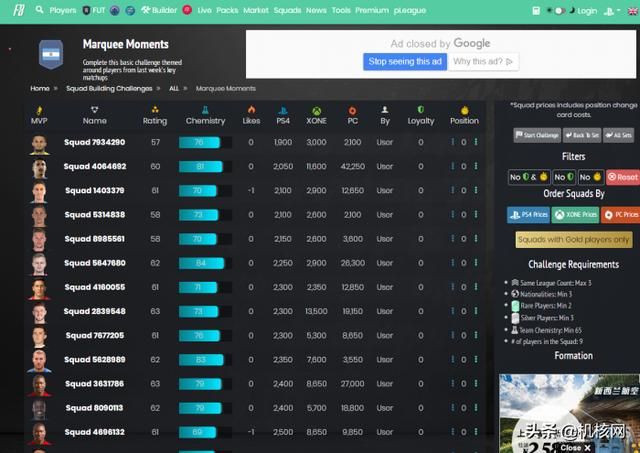The width and height of the screenshot is (640, 453).
Task: Click MVP player face for Squad 3631786
Action: coord(39,386)
